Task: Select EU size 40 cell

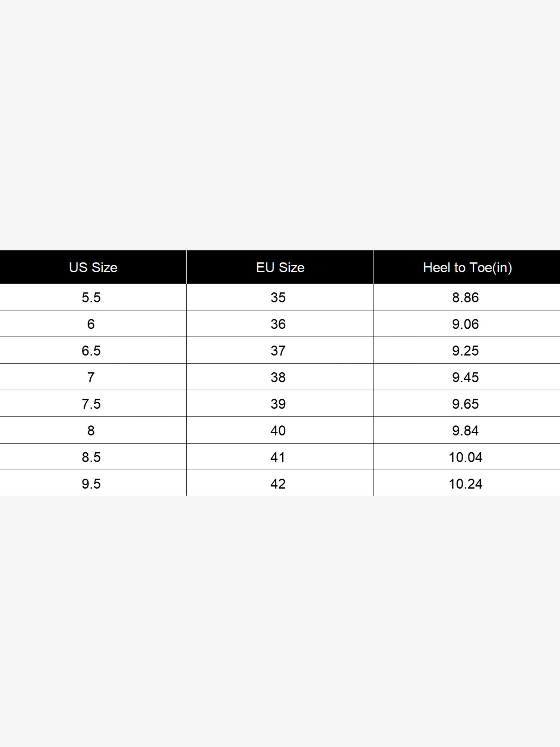Action: click(280, 430)
